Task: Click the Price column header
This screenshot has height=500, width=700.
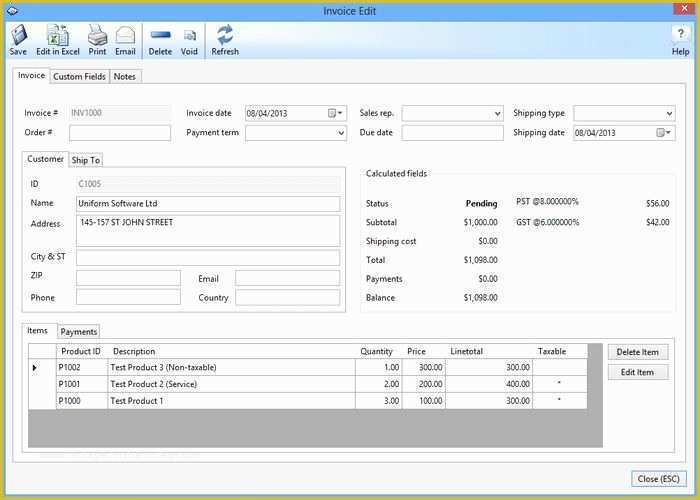Action: pos(424,351)
